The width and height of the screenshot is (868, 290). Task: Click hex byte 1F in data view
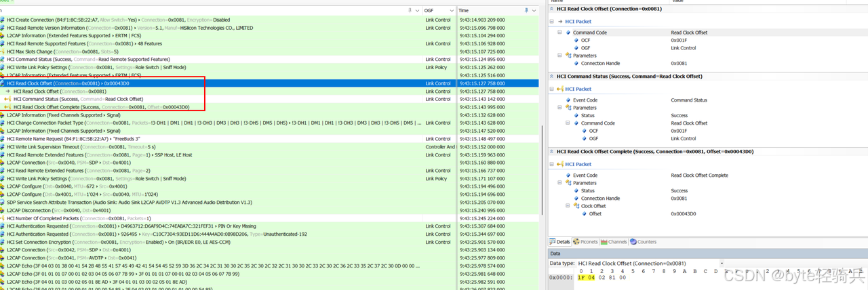(581, 277)
